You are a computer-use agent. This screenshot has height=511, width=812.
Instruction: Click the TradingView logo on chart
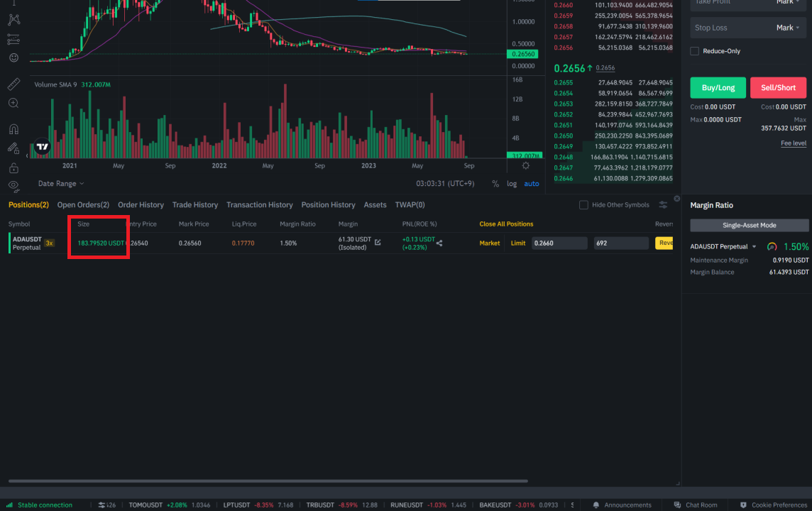[x=43, y=147]
